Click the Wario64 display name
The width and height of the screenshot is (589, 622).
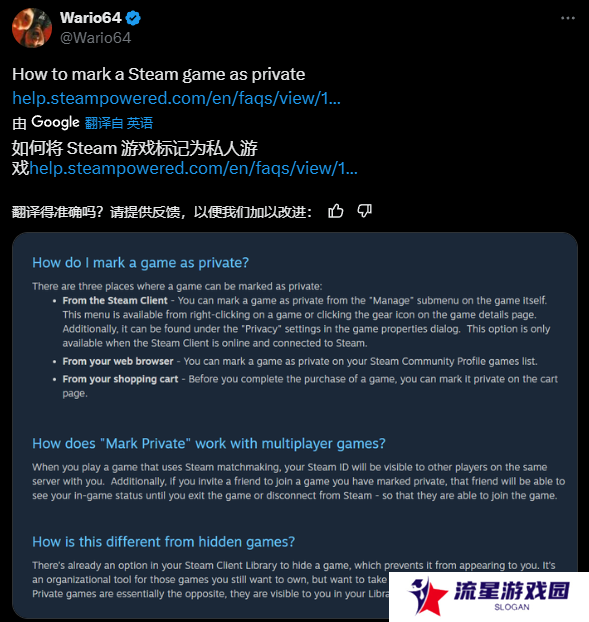pyautogui.click(x=90, y=18)
